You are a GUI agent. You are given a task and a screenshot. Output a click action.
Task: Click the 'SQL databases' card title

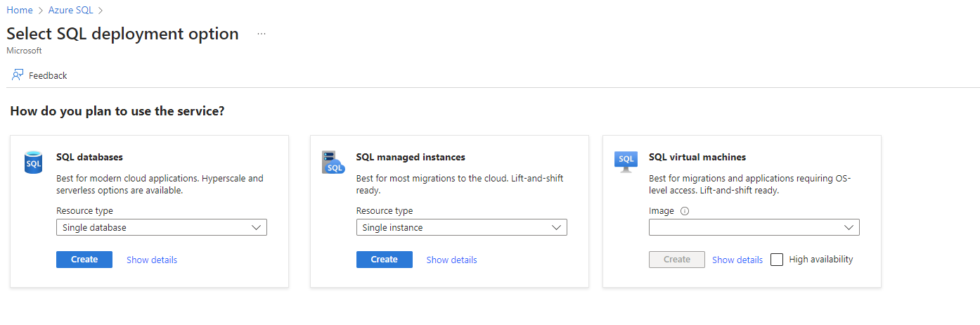tap(89, 157)
